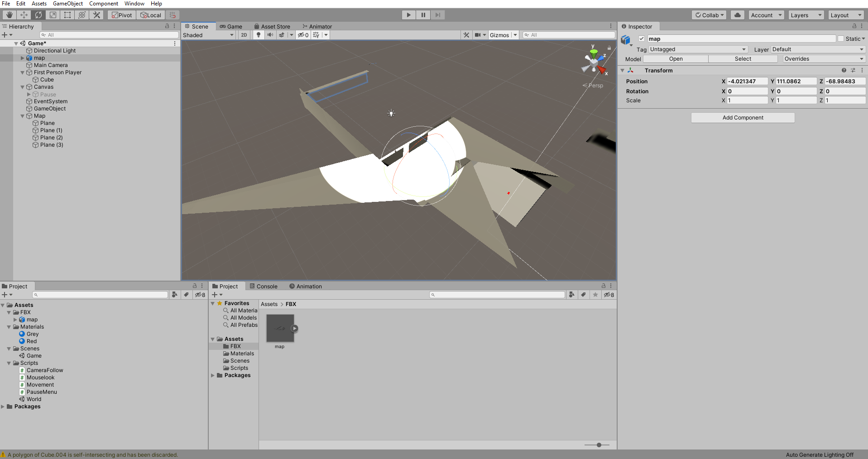Toggle grid snapping icon
The image size is (868, 459).
[x=173, y=15]
